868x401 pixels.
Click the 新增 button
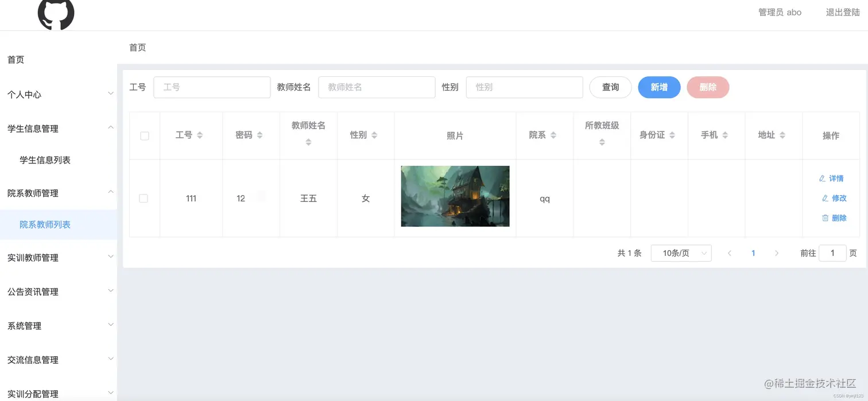(x=659, y=87)
